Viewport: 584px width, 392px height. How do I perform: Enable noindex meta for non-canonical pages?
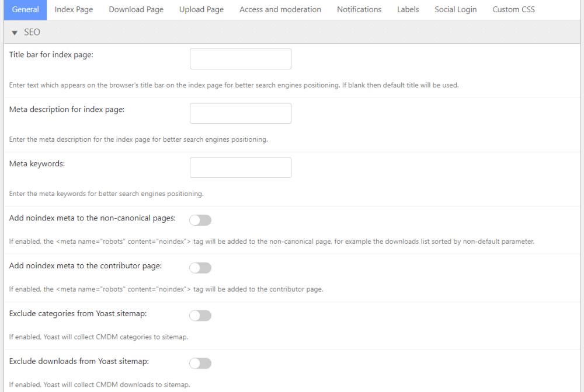click(200, 220)
